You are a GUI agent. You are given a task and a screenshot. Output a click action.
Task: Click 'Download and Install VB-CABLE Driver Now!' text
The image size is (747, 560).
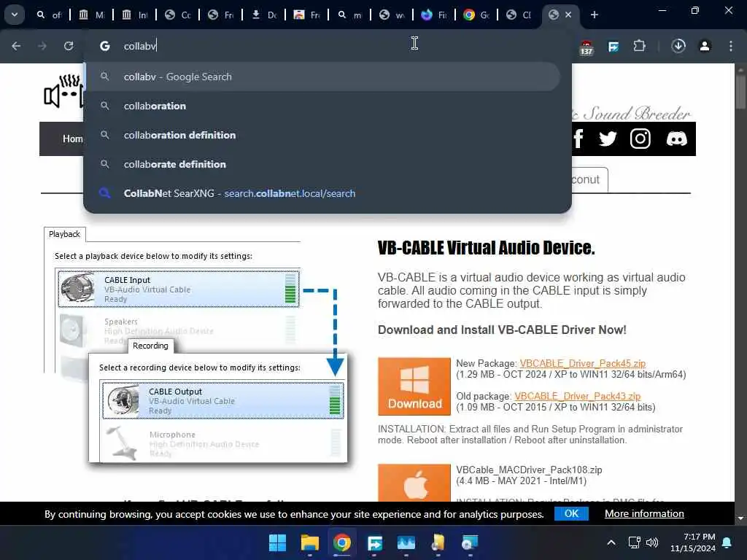(x=502, y=330)
